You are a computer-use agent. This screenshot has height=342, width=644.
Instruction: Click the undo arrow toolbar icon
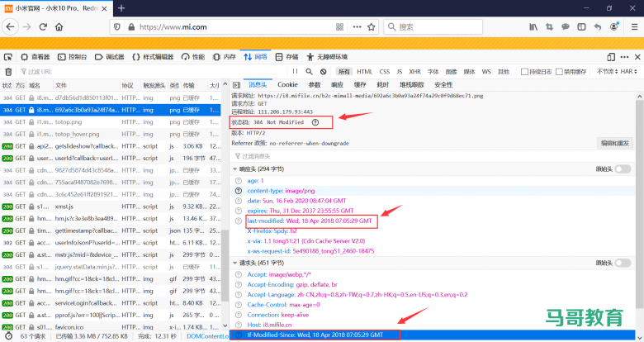click(598, 27)
